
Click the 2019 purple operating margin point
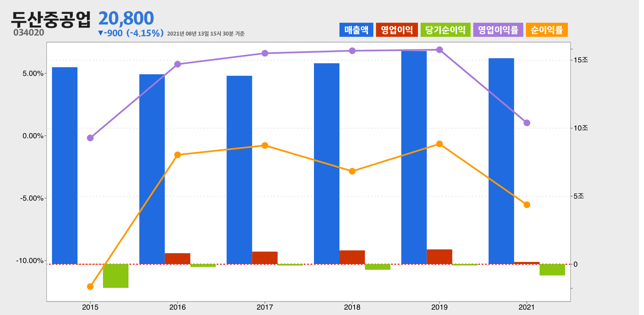440,50
